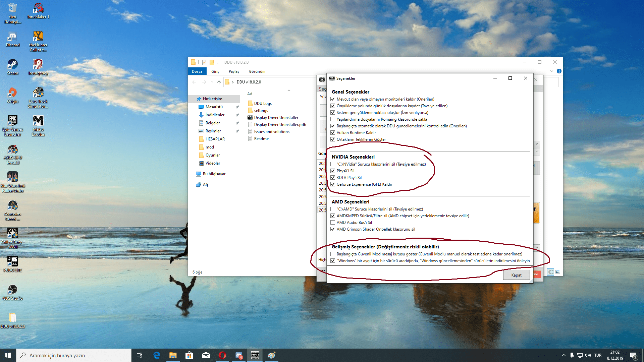The image size is (644, 362).
Task: Open Star Wars Jedi Fallen Order icon
Action: click(13, 182)
